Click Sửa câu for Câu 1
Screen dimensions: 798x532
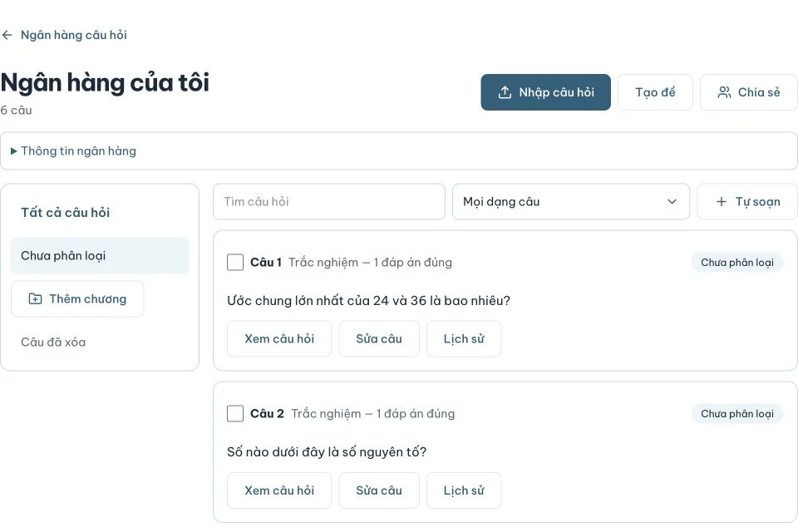pyautogui.click(x=379, y=338)
